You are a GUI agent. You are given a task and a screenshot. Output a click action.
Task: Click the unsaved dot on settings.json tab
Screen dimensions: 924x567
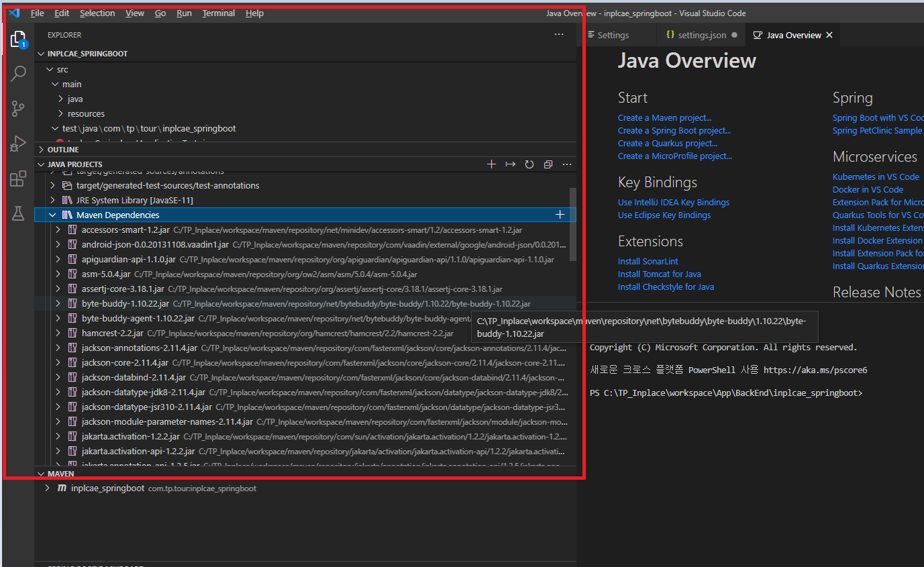[x=734, y=35]
